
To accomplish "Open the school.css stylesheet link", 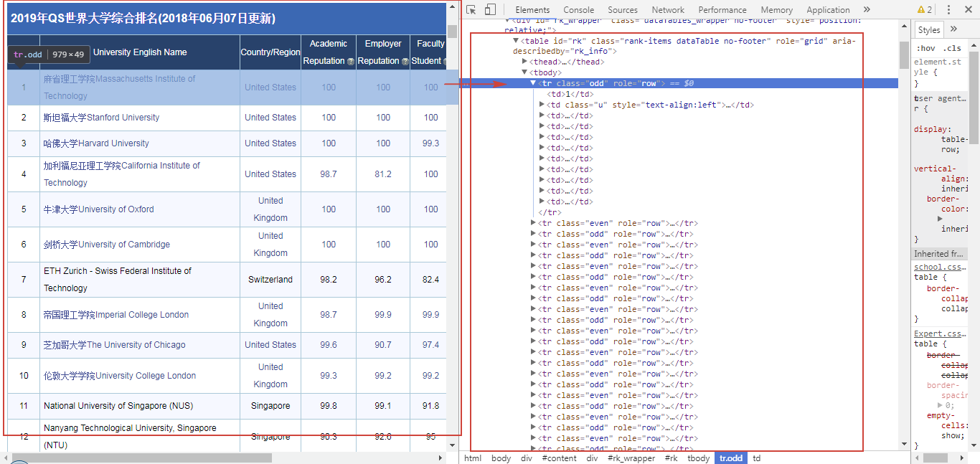I will point(938,267).
